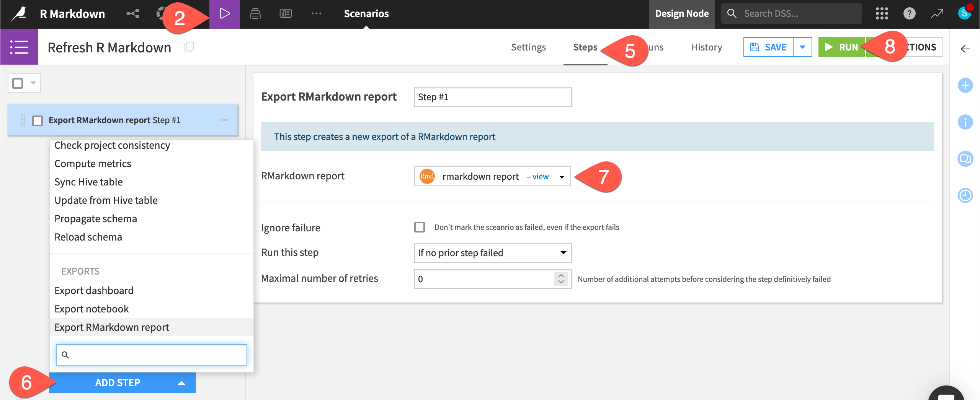Click the R Markdown project name
The height and width of the screenshot is (400, 980).
pos(72,14)
